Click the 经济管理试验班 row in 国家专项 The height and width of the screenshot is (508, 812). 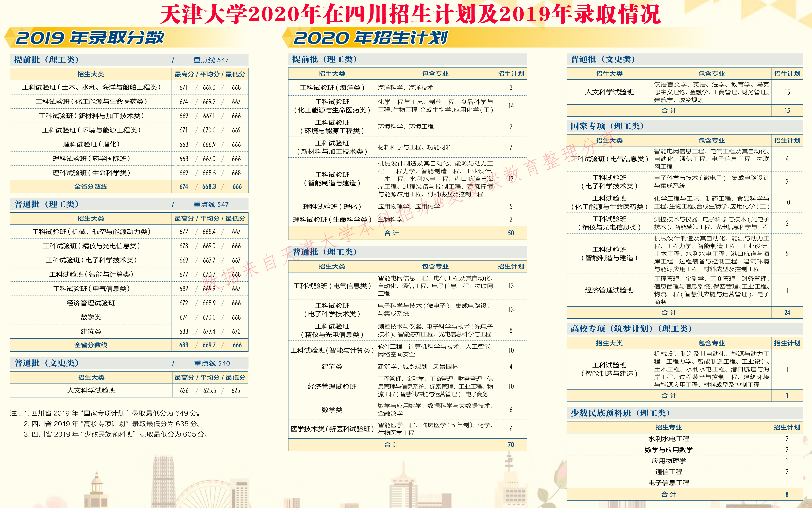(609, 290)
